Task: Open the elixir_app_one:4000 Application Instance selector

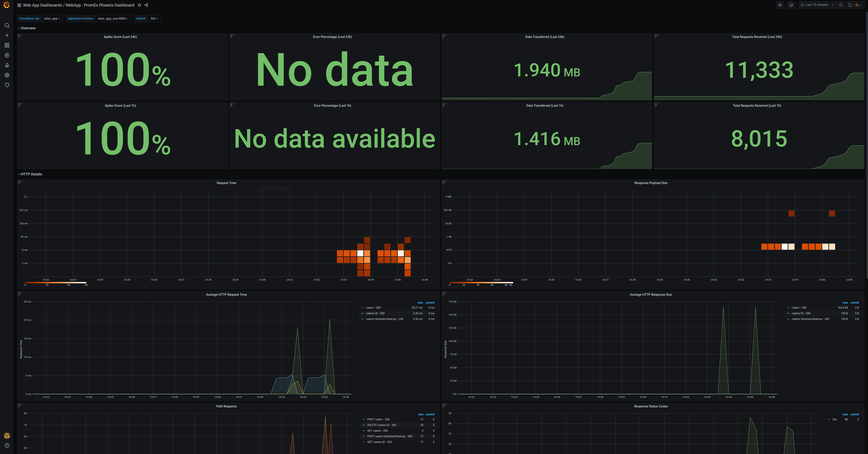Action: point(113,19)
